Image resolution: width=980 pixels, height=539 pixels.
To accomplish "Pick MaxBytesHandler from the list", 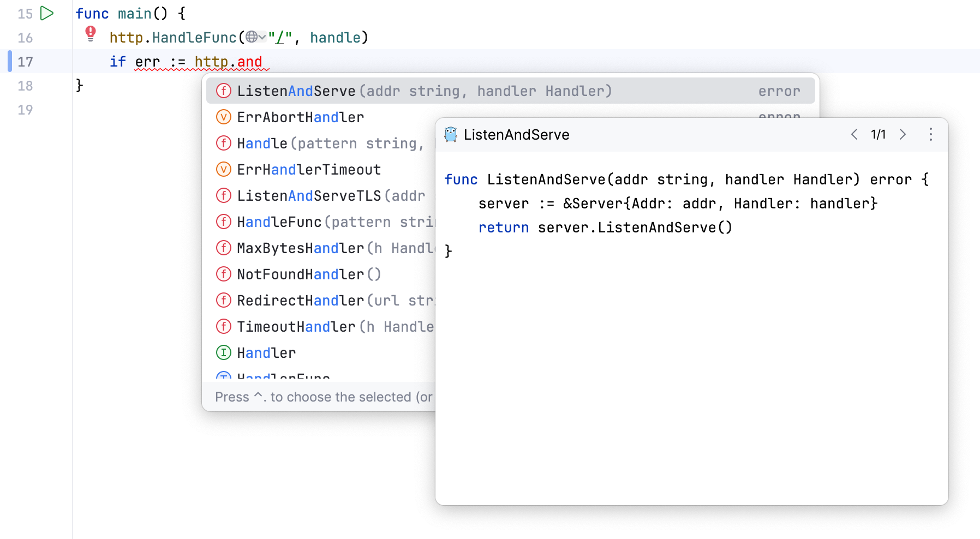I will [x=300, y=248].
